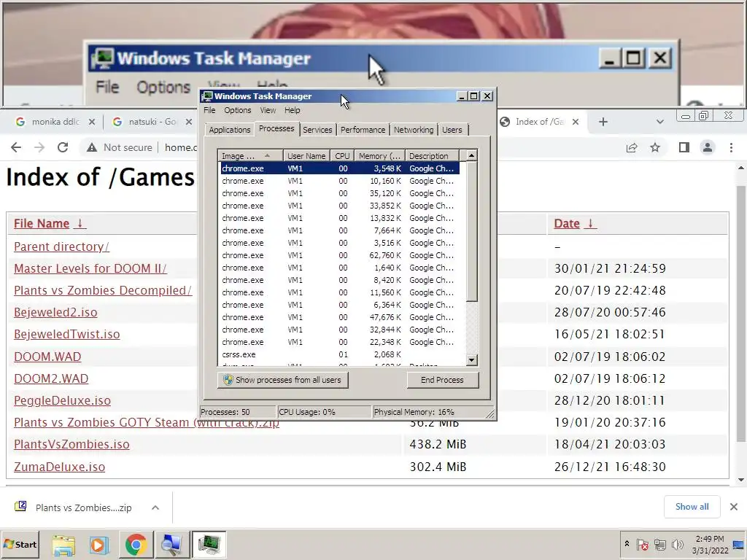Open Plants vs Zombies Decompiled folder
The width and height of the screenshot is (747, 560).
[103, 290]
